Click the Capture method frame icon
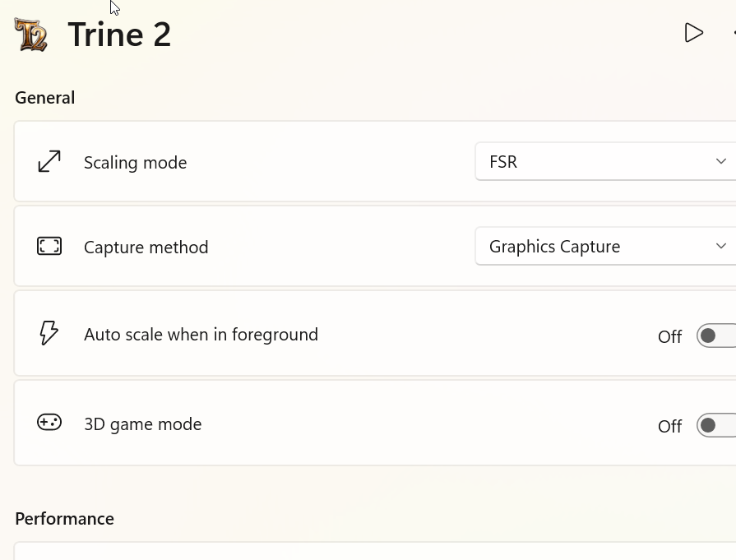Viewport: 736px width, 560px height. point(49,246)
